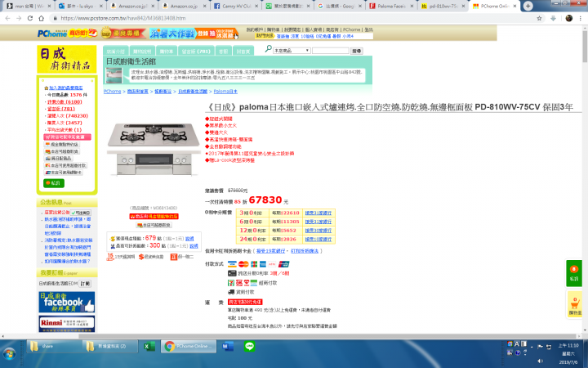The width and height of the screenshot is (588, 368).
Task: Click the taskbar clock display
Action: point(568,354)
